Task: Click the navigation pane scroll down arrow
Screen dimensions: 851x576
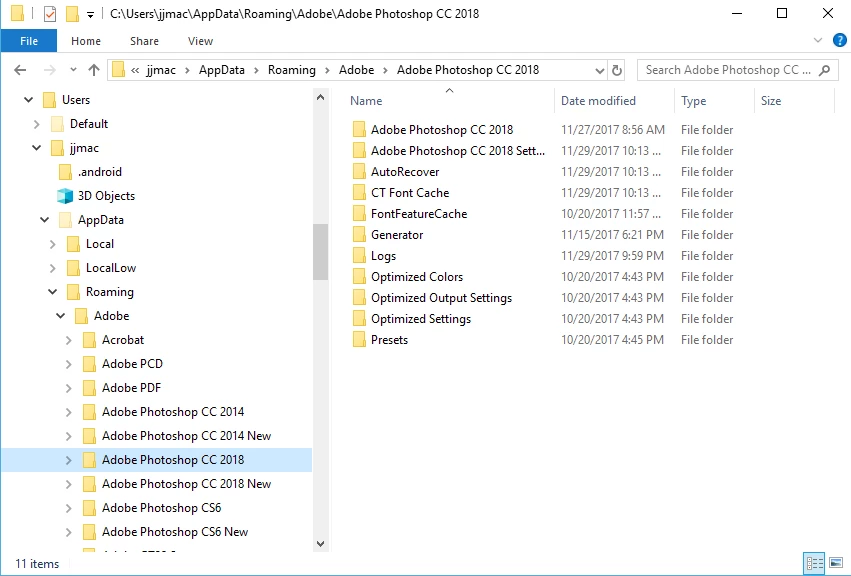Action: coord(320,543)
